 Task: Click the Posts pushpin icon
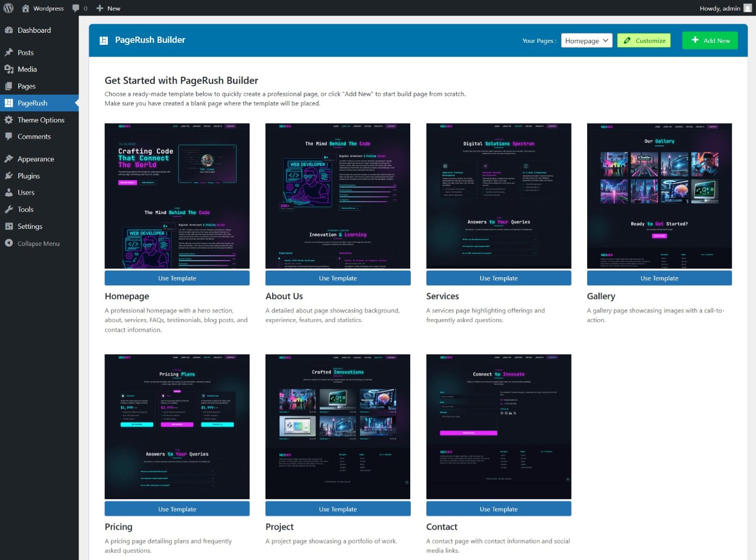pyautogui.click(x=9, y=52)
